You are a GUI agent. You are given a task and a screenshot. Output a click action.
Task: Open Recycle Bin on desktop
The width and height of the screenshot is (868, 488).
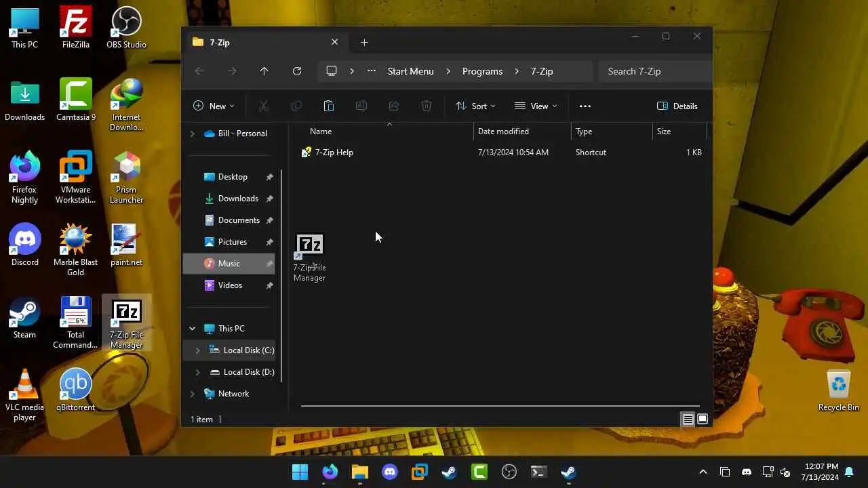click(838, 390)
